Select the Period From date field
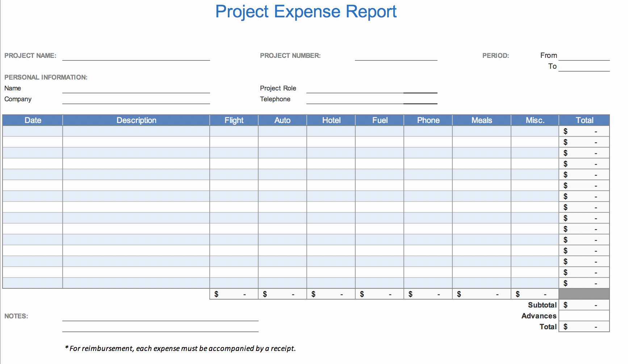Image resolution: width=628 pixels, height=364 pixels. click(x=584, y=56)
